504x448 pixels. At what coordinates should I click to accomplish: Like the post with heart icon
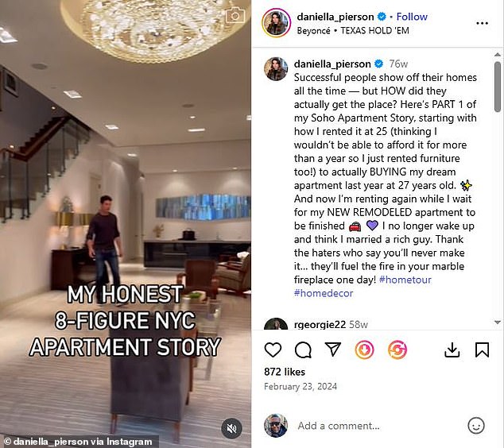tap(273, 350)
